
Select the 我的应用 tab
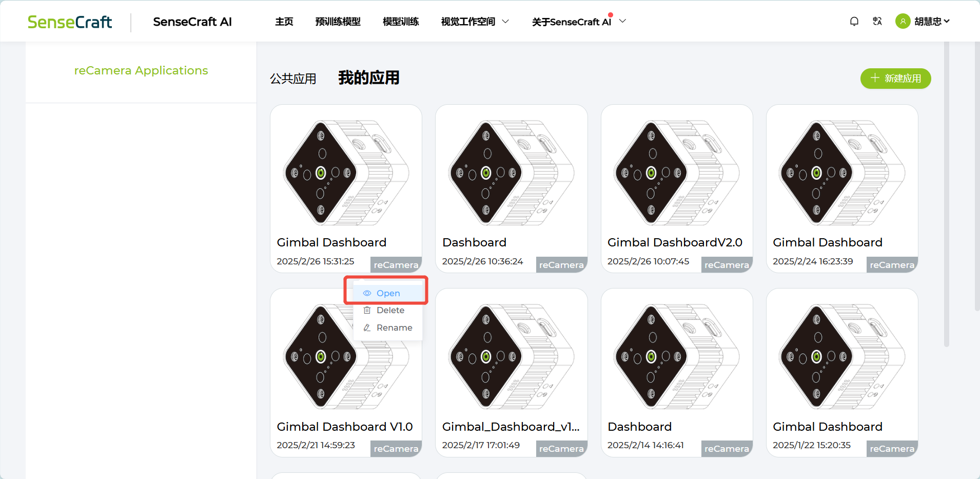pyautogui.click(x=368, y=78)
